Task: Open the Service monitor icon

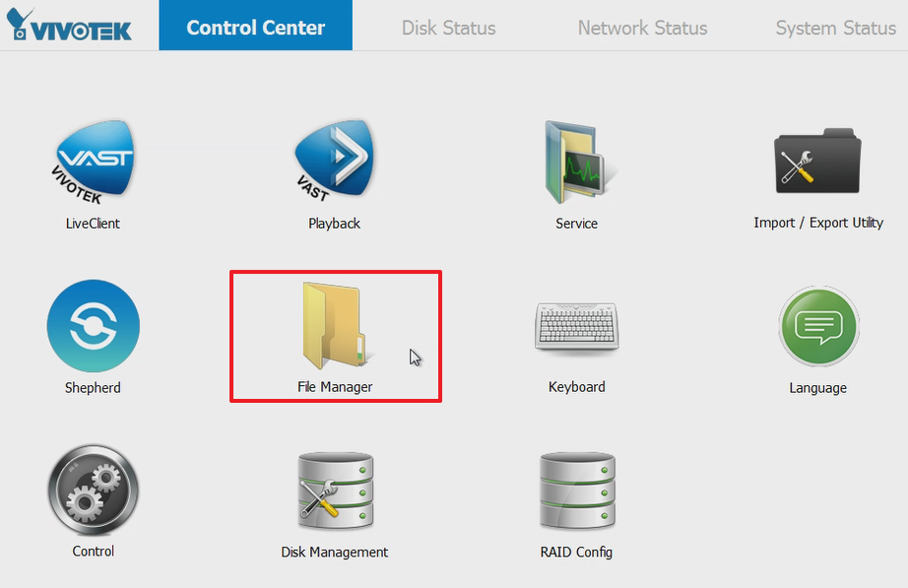Action: point(576,163)
